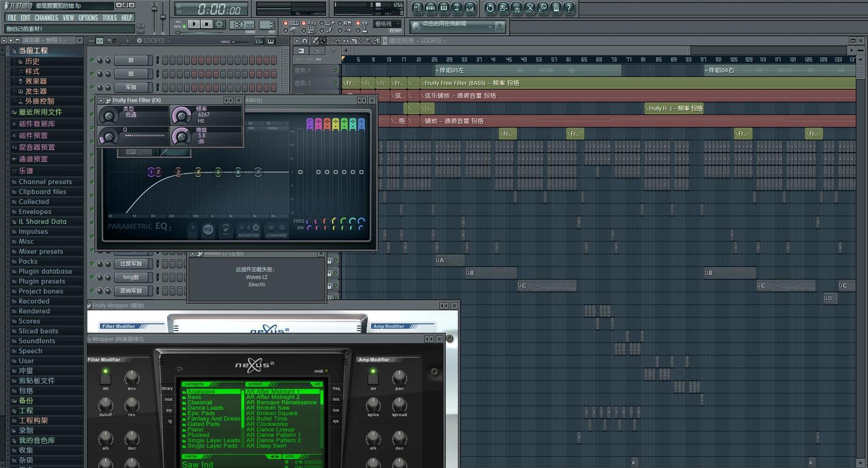The height and width of the screenshot is (468, 868).
Task: Toggle the magnet snap icon in playlist
Action: coord(305,41)
